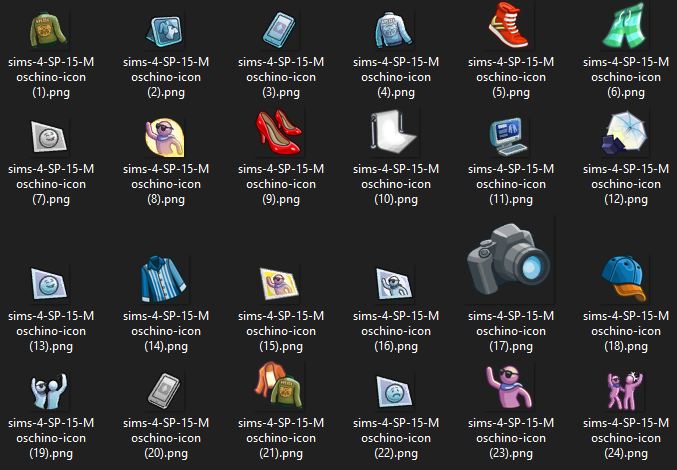Click the yellow sim photograph icon (15)

pyautogui.click(x=279, y=284)
